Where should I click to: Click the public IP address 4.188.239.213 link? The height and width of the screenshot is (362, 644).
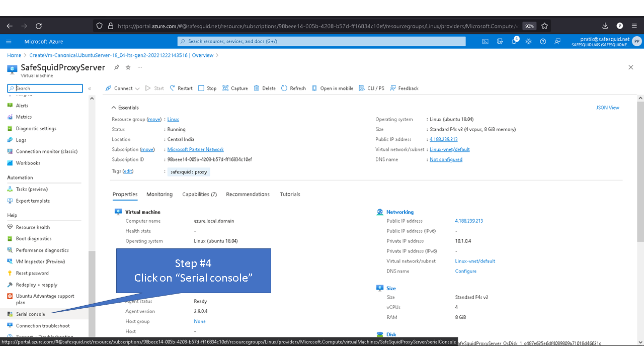[443, 140]
